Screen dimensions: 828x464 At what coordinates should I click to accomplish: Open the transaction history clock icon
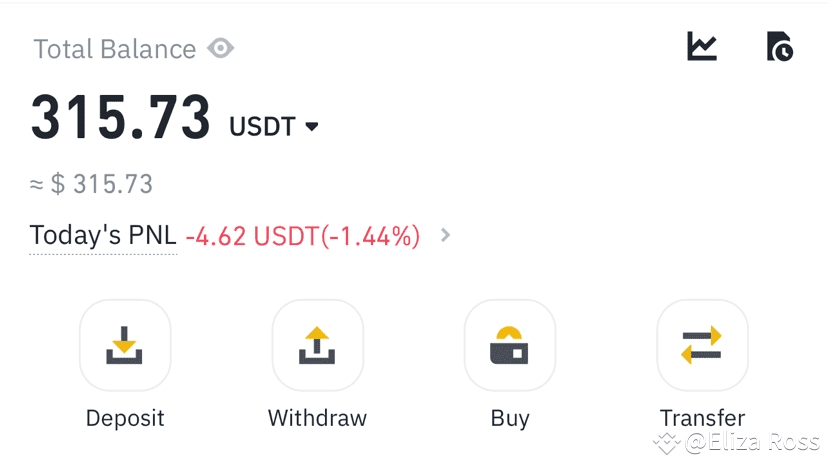pyautogui.click(x=780, y=46)
